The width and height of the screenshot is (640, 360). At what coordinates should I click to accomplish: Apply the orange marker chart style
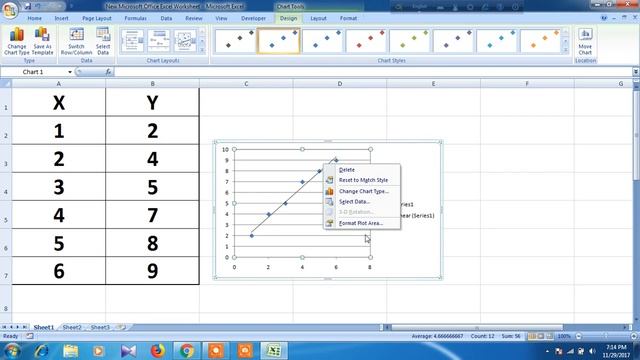pos(541,41)
